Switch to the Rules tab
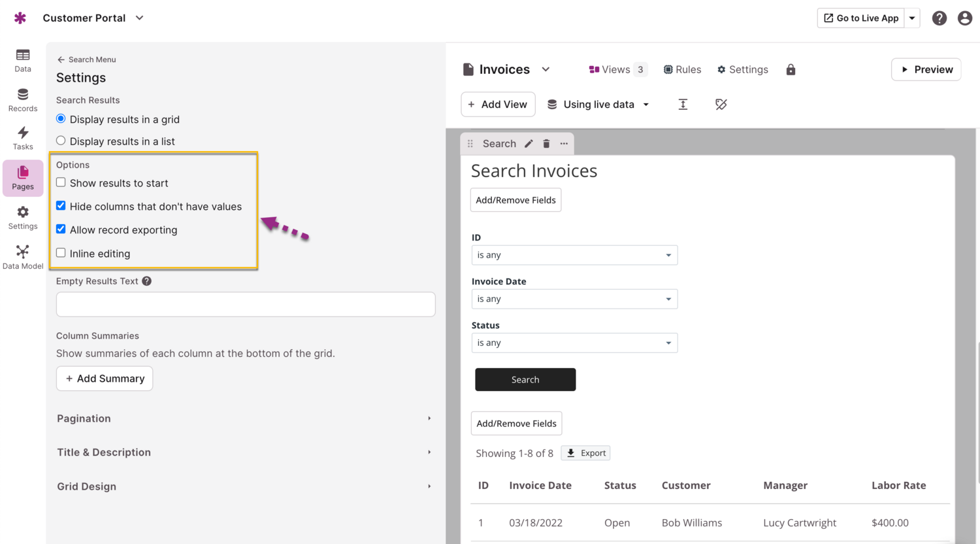980x544 pixels. click(682, 69)
